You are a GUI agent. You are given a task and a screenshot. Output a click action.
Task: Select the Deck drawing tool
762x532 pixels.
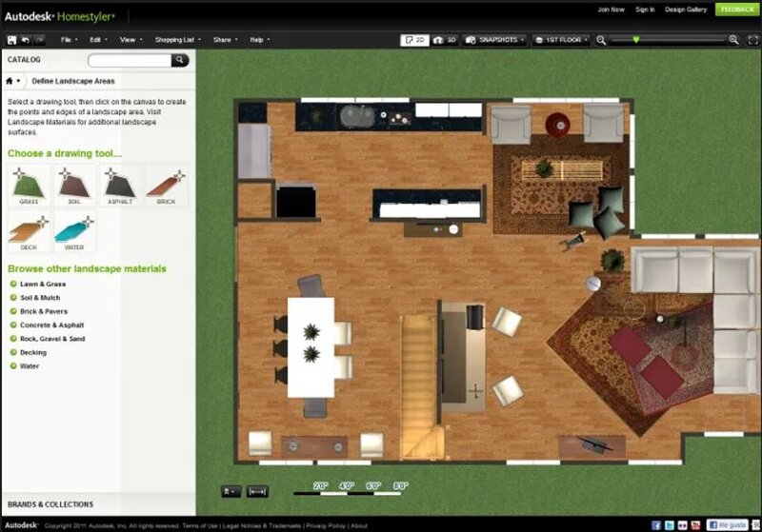pos(29,230)
